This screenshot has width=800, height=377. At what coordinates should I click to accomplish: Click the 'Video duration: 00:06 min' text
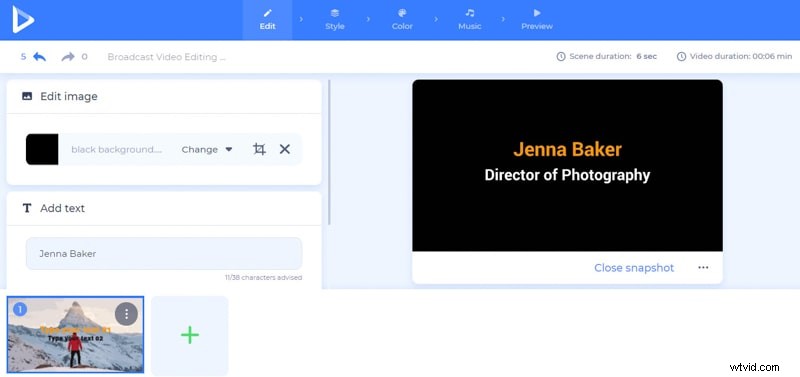(741, 57)
